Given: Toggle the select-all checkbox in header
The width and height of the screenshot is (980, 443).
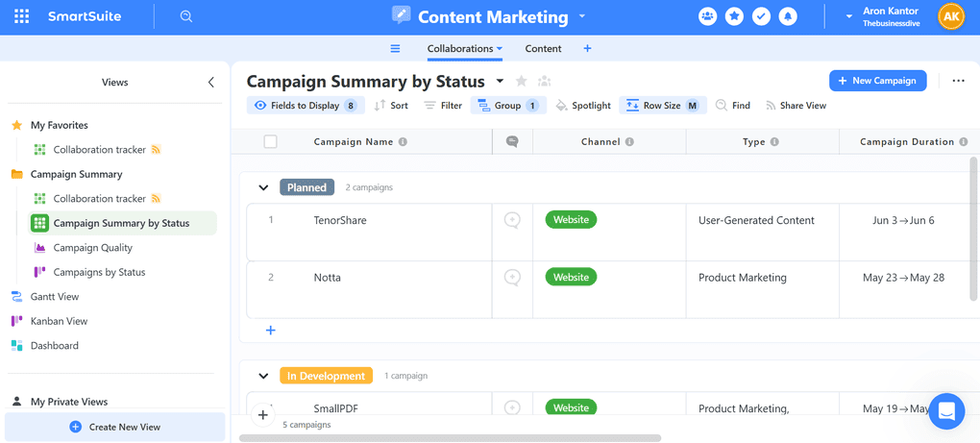Looking at the screenshot, I should point(271,142).
